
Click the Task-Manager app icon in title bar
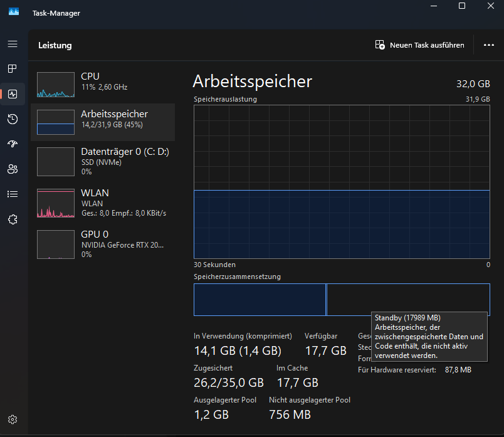click(13, 12)
